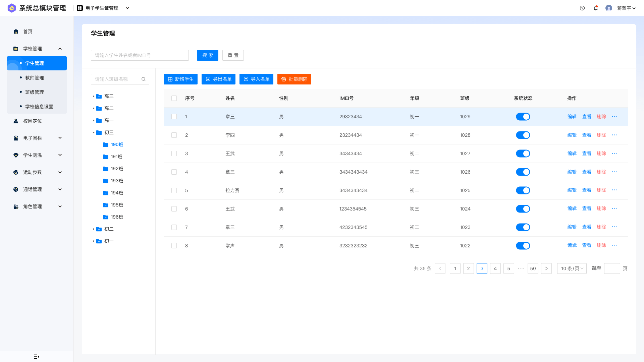Screen dimensions: 644x362
Task: Select the 193班 folder in tree
Action: pos(117,181)
